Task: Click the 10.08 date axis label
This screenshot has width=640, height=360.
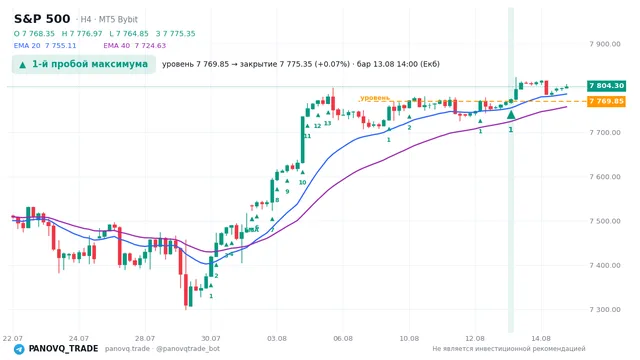Action: [409, 338]
